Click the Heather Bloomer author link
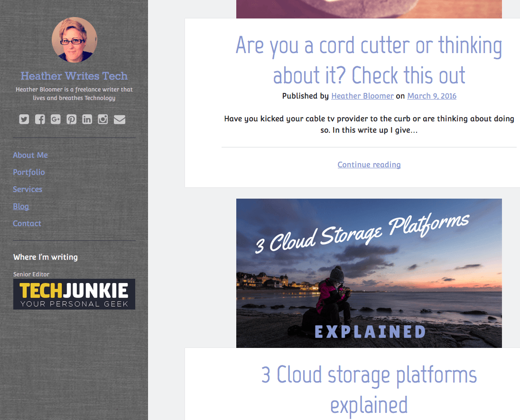 362,96
